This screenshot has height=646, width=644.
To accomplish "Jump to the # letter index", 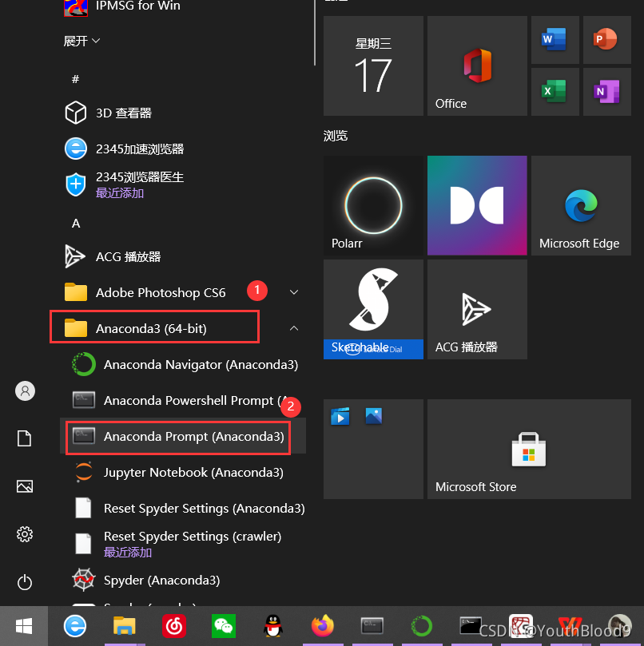I will (x=75, y=79).
